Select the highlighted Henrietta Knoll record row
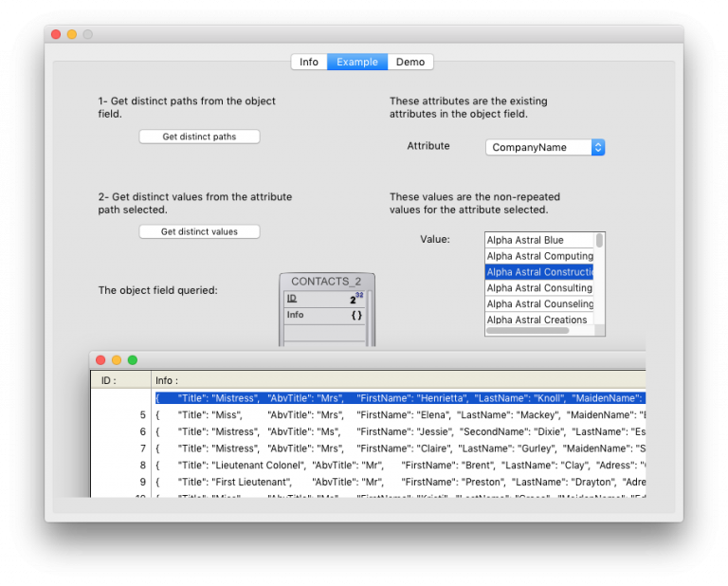Screen dimensions: 728x586 click(x=400, y=398)
